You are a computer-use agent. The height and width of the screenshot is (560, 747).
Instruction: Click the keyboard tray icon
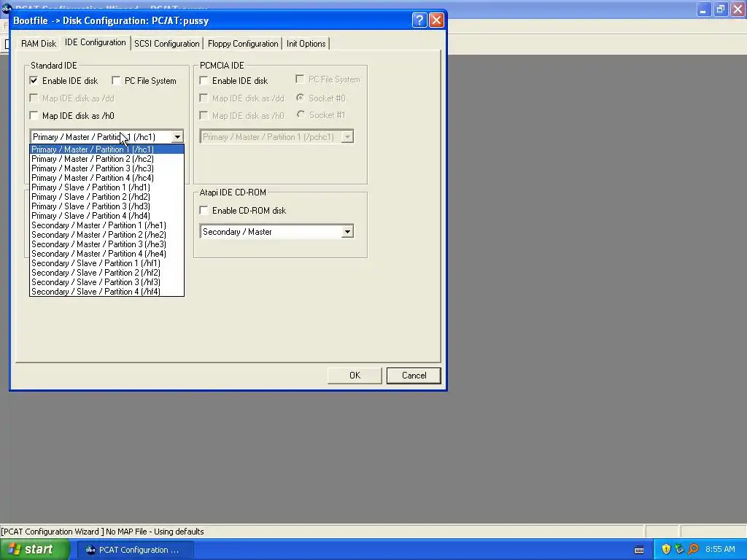tap(639, 550)
